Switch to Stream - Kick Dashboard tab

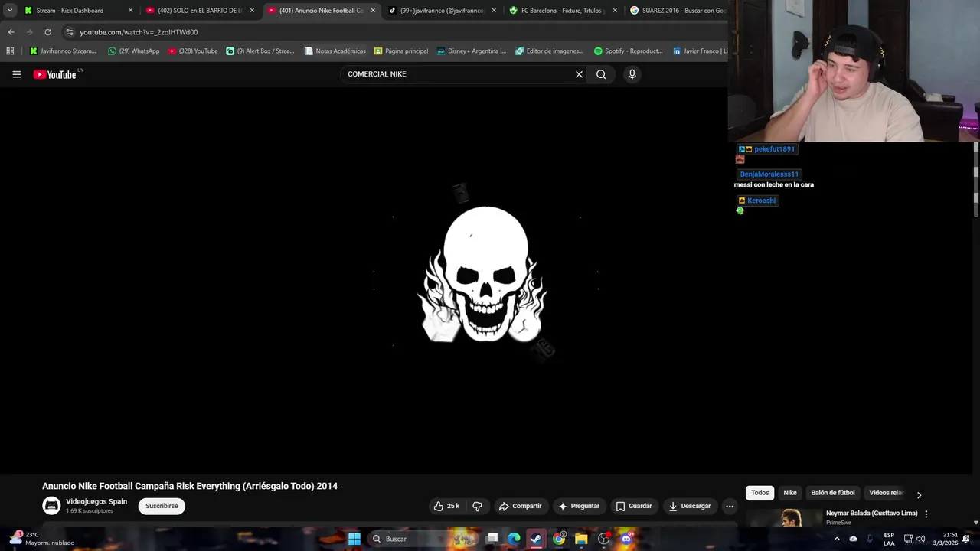click(70, 11)
